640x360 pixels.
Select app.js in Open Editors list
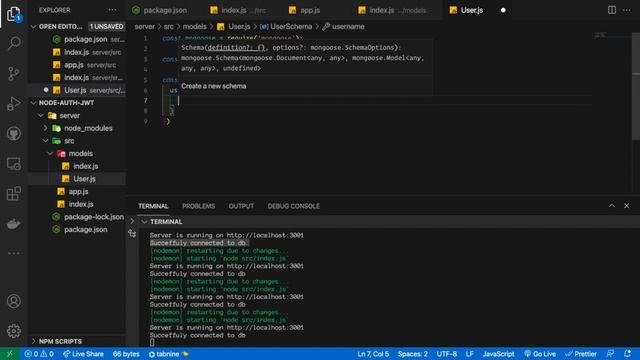[x=77, y=65]
